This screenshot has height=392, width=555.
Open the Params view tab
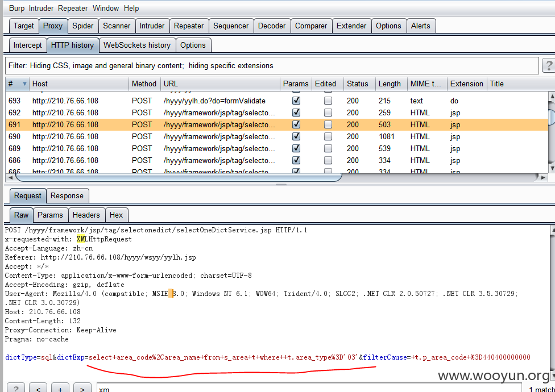tap(50, 215)
